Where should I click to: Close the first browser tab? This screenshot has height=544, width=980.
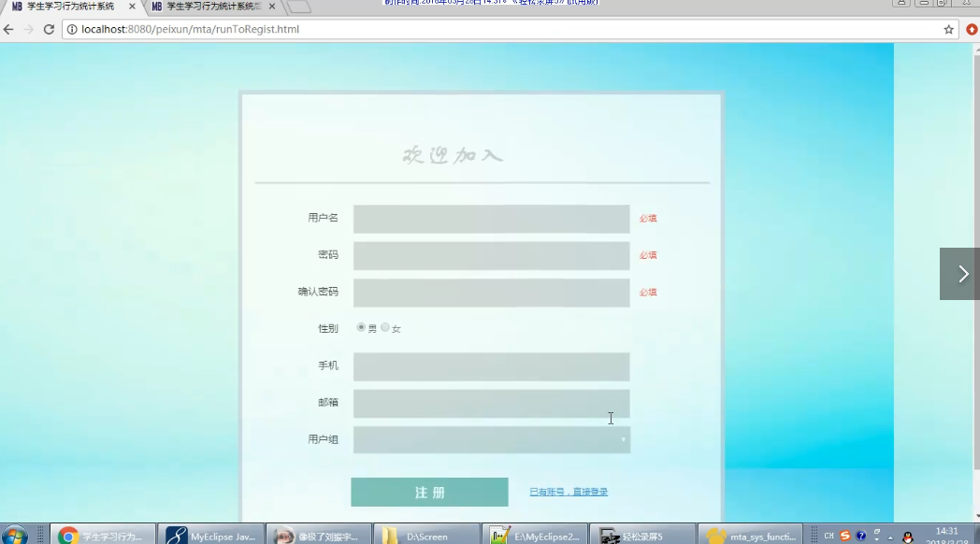132,7
